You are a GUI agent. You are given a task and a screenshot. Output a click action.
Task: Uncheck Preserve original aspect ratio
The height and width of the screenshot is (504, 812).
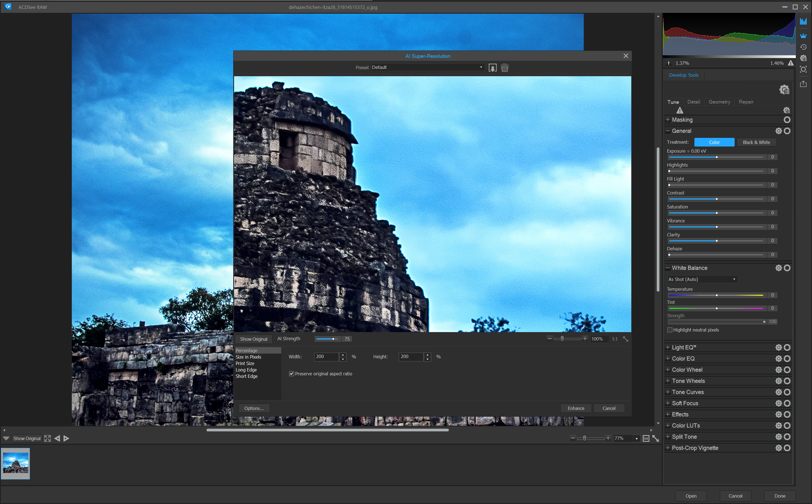coord(292,374)
